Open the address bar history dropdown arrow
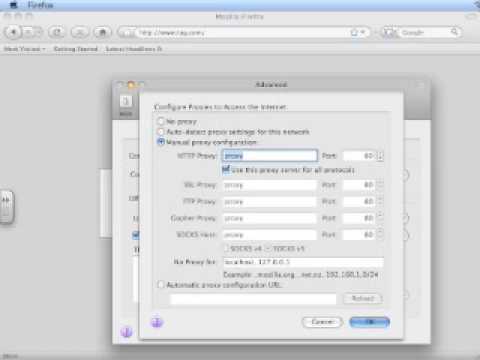Screen dimensions: 480x360 tap(363, 32)
